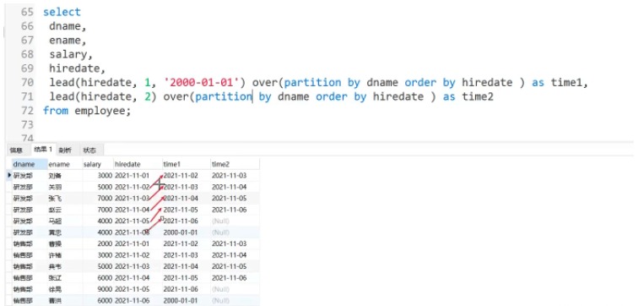
Task: Click line number 73 in the gutter
Action: tap(27, 124)
